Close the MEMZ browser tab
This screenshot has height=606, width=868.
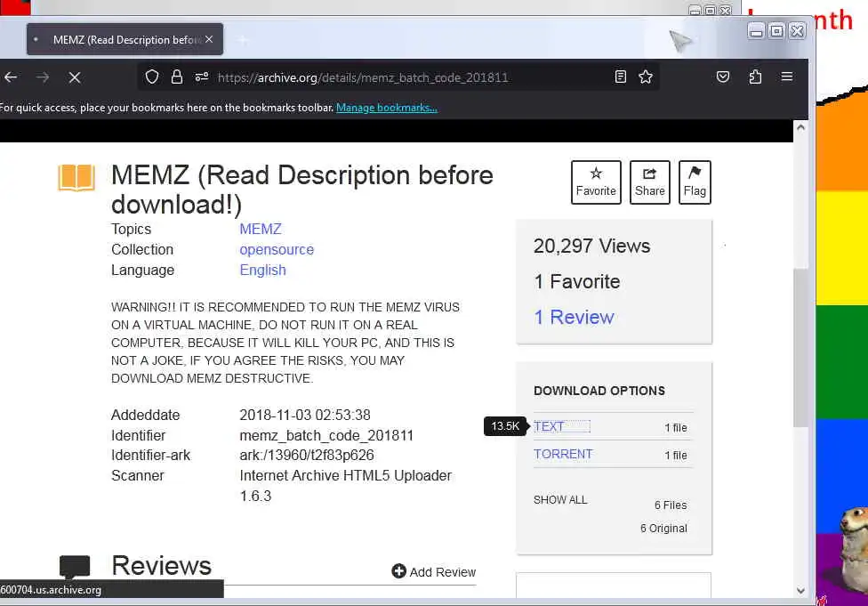tap(209, 39)
